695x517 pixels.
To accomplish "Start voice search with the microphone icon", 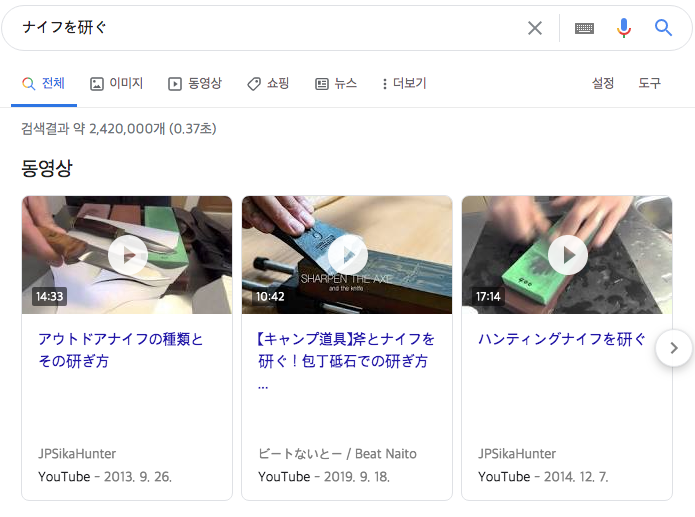I will click(x=624, y=28).
